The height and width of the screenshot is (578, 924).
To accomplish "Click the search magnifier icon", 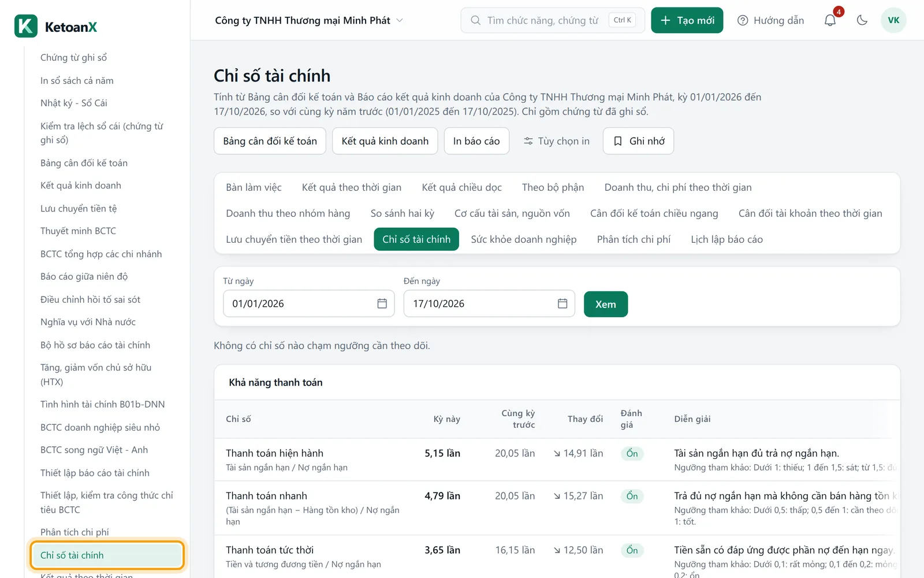I will pyautogui.click(x=475, y=20).
